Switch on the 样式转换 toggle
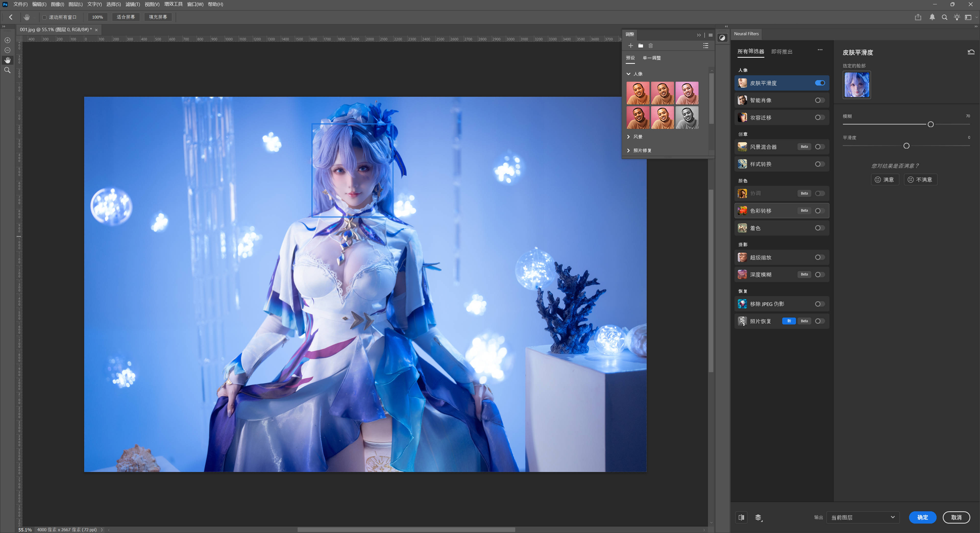 pos(820,164)
